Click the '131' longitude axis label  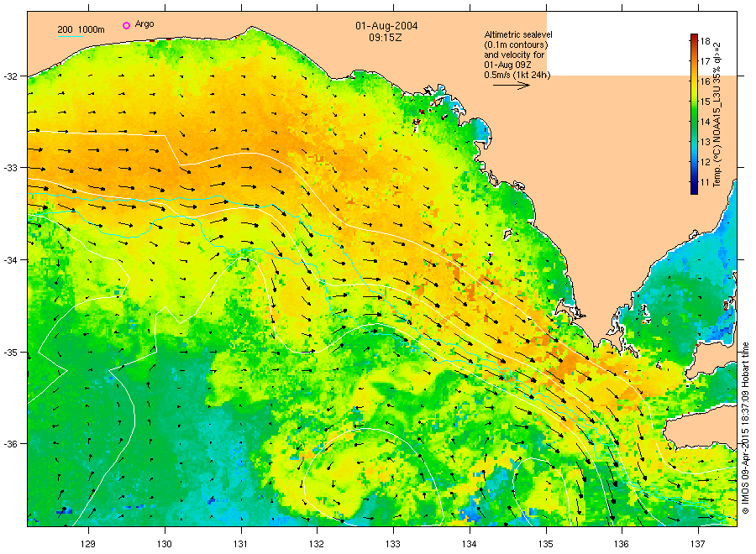click(241, 545)
